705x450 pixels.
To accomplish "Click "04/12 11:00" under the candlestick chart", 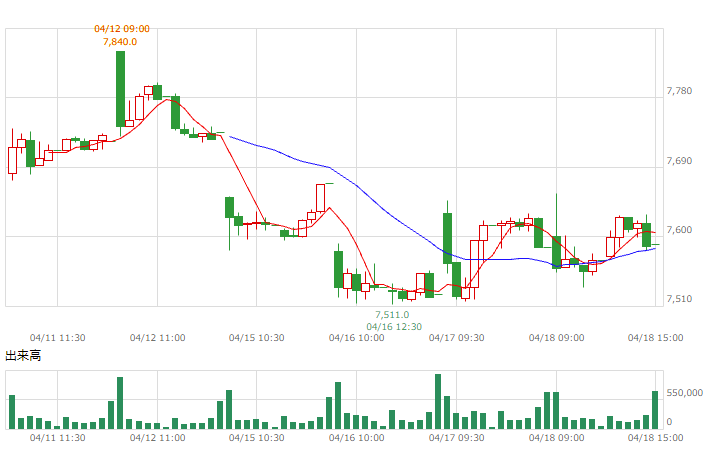I will tap(157, 338).
